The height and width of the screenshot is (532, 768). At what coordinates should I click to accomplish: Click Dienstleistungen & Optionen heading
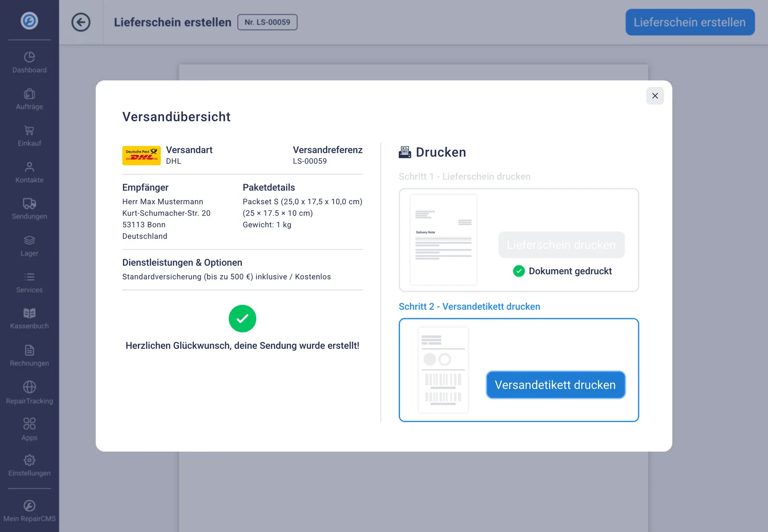tap(182, 263)
